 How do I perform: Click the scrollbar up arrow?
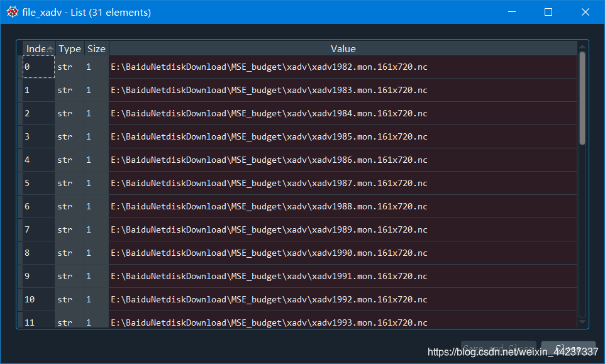582,47
